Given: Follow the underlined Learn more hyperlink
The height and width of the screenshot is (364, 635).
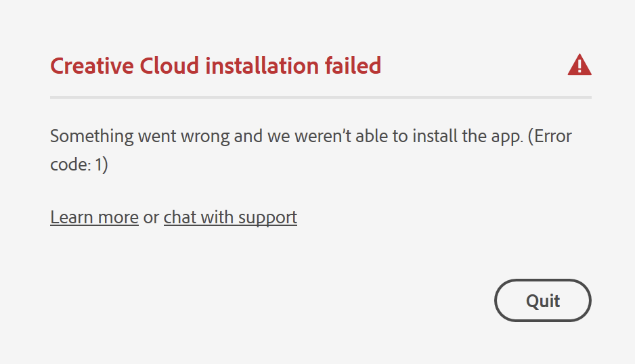Looking at the screenshot, I should (94, 217).
